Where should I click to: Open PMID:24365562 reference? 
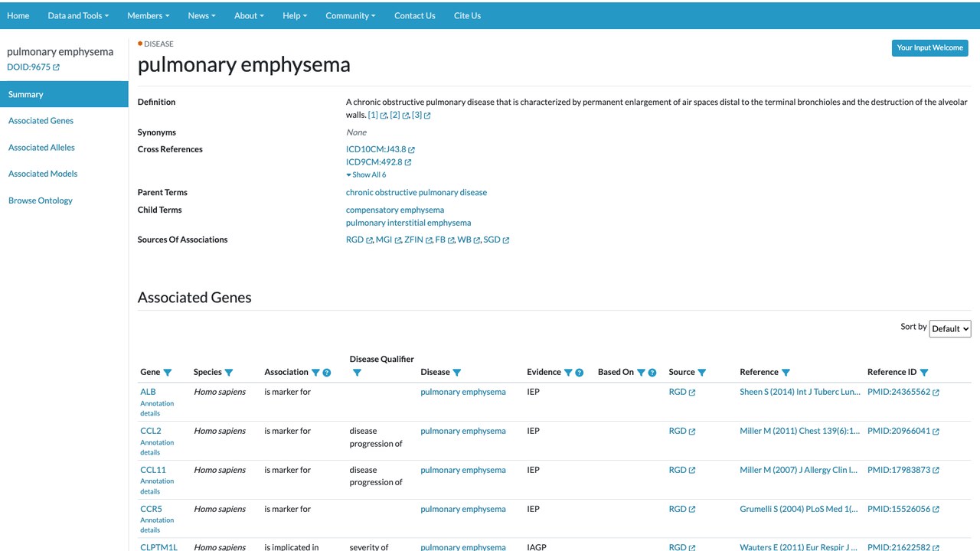pos(903,392)
